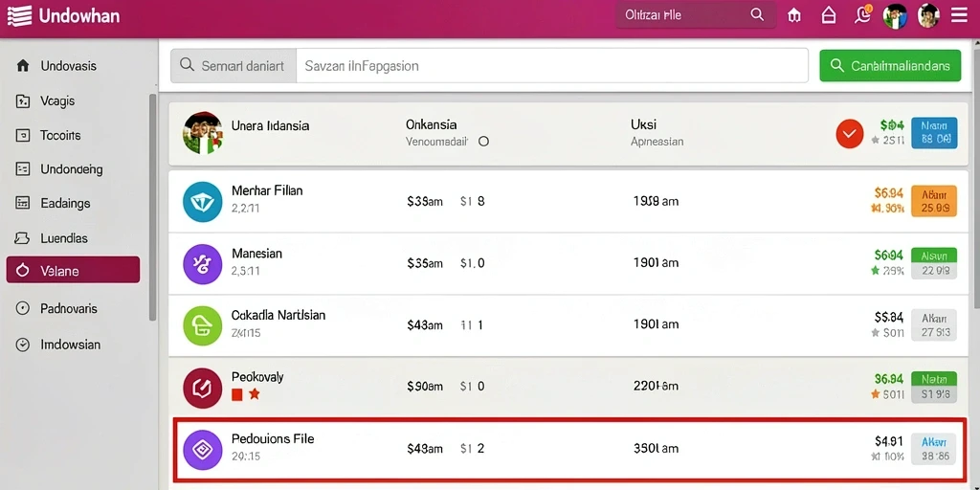The width and height of the screenshot is (980, 490).
Task: Click the Savzan ilnFepgasion search input field
Action: tap(552, 66)
